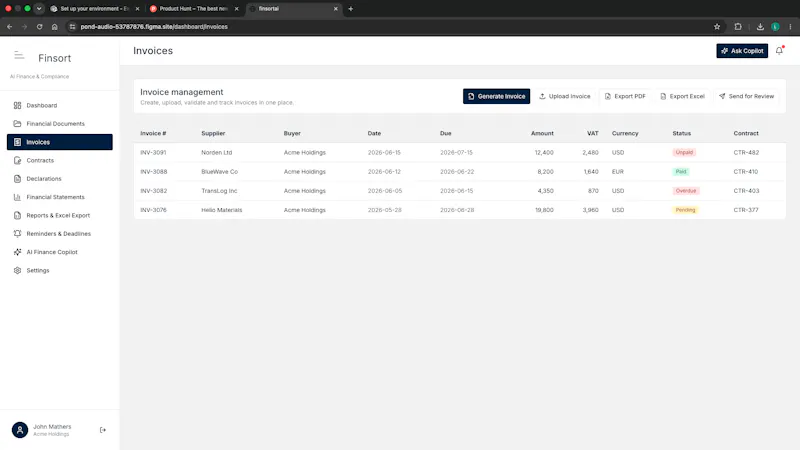Click the logout icon beside John Mathers
Image resolution: width=800 pixels, height=450 pixels.
(103, 430)
